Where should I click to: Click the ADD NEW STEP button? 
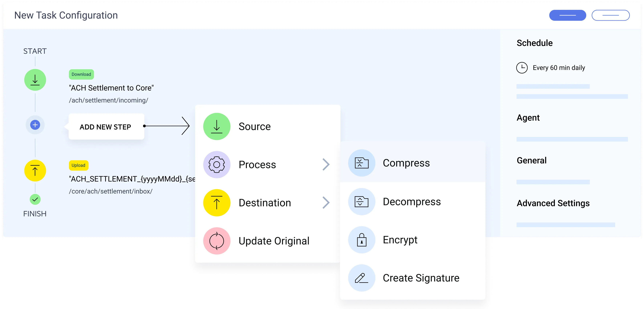pos(105,127)
